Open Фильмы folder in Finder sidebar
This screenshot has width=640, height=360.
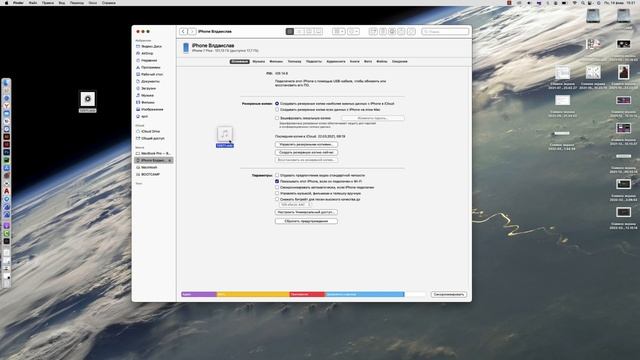[x=148, y=102]
